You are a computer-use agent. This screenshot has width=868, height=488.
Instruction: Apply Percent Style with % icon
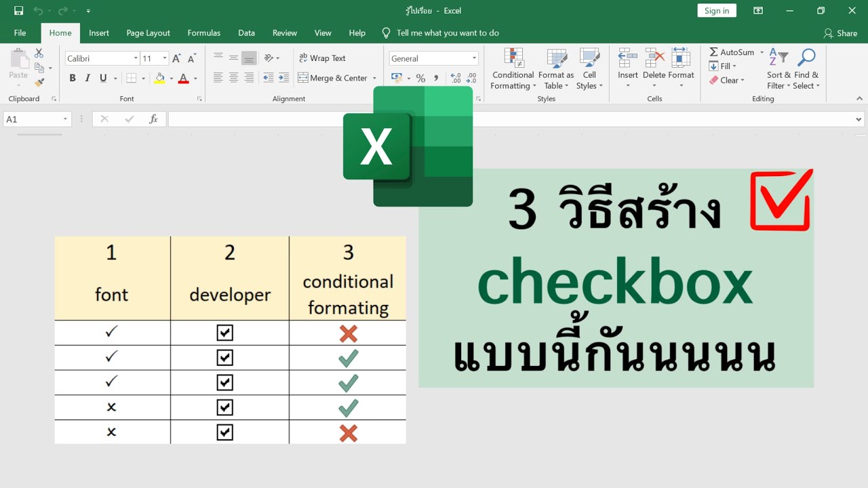[420, 78]
